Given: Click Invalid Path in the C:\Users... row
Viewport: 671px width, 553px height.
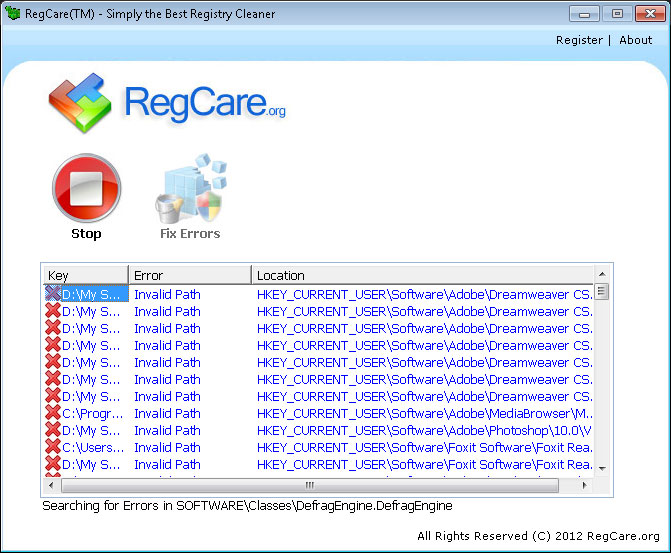Looking at the screenshot, I should click(x=167, y=448).
